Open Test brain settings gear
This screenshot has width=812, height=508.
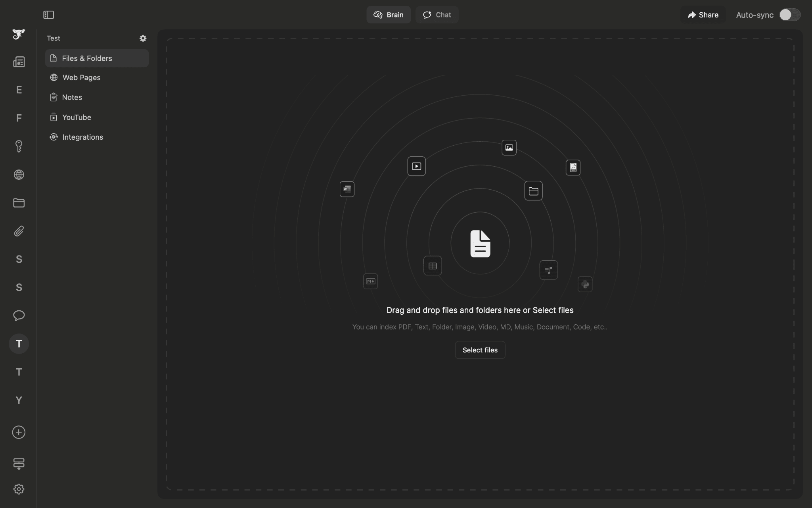pos(143,38)
